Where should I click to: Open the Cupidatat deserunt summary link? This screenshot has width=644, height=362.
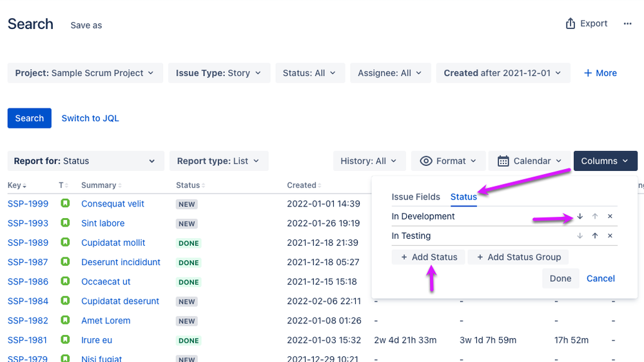[x=120, y=301]
